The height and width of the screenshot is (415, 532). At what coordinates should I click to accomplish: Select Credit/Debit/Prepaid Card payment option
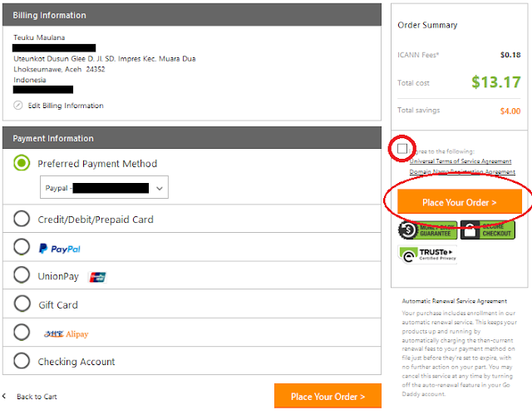point(22,220)
